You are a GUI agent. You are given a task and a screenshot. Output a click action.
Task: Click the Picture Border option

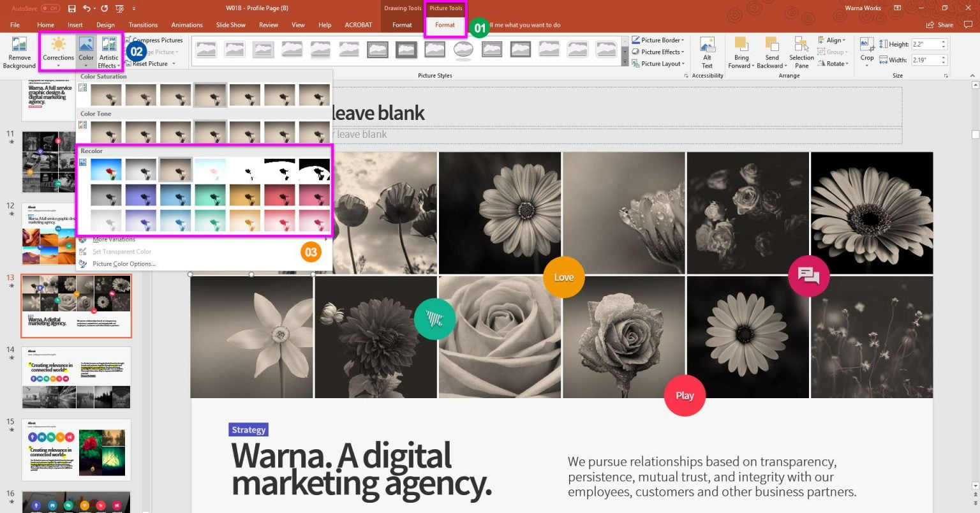click(656, 40)
